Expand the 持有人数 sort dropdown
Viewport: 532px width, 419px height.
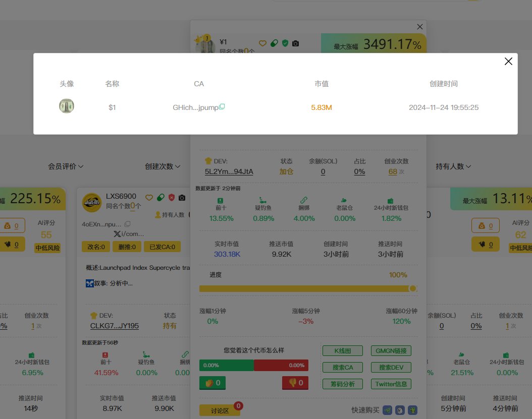click(453, 166)
